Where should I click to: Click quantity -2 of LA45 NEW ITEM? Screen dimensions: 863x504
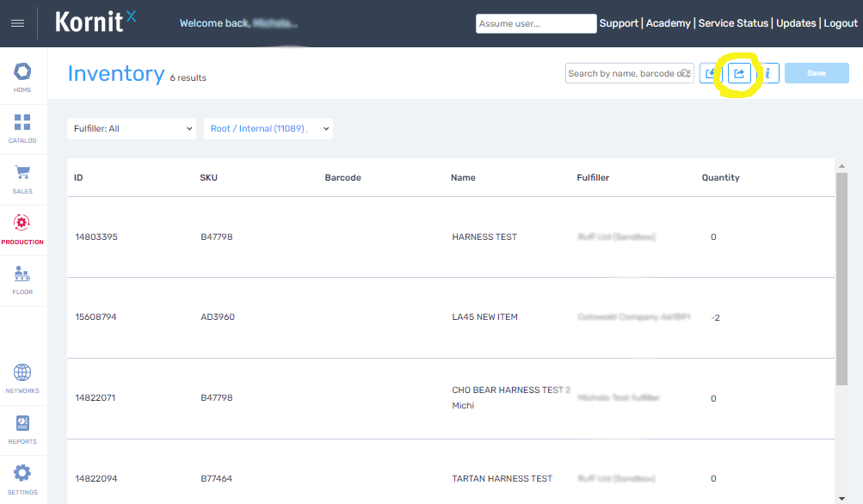coord(715,318)
